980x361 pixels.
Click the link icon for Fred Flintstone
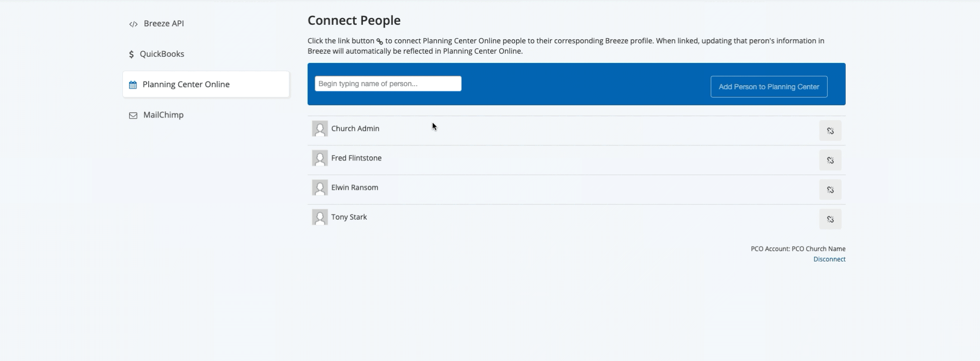pyautogui.click(x=830, y=160)
